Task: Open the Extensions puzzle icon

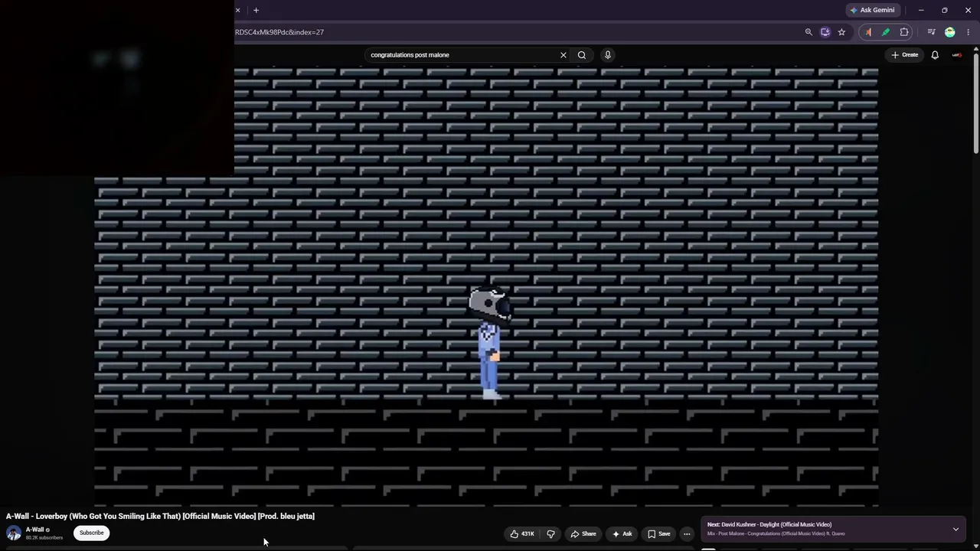Action: point(904,32)
